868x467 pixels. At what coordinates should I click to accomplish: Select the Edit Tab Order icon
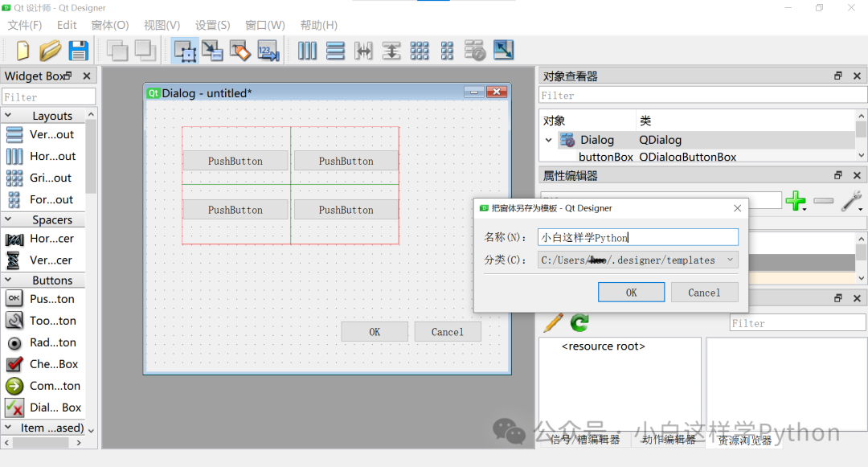(x=268, y=51)
